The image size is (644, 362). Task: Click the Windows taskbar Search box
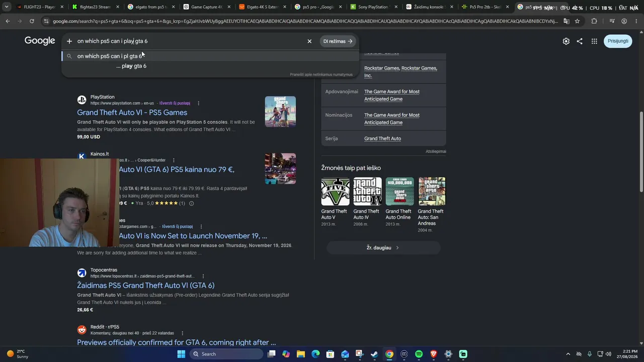click(x=226, y=354)
